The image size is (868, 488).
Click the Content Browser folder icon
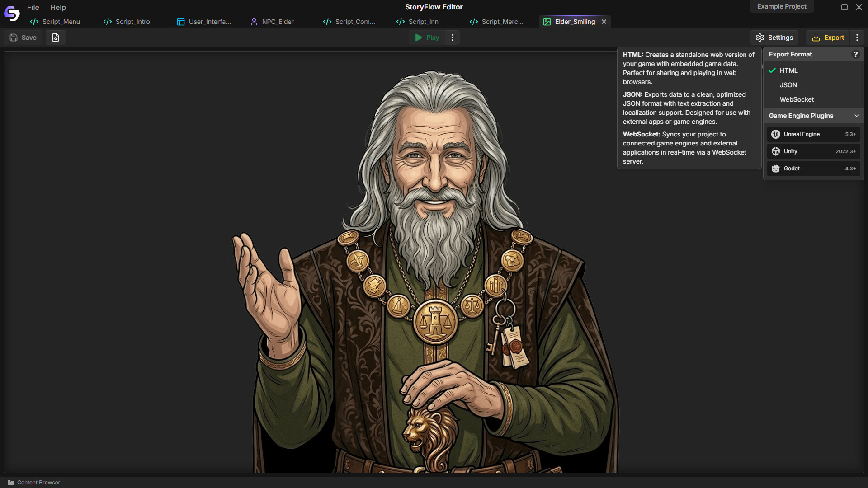[x=11, y=482]
